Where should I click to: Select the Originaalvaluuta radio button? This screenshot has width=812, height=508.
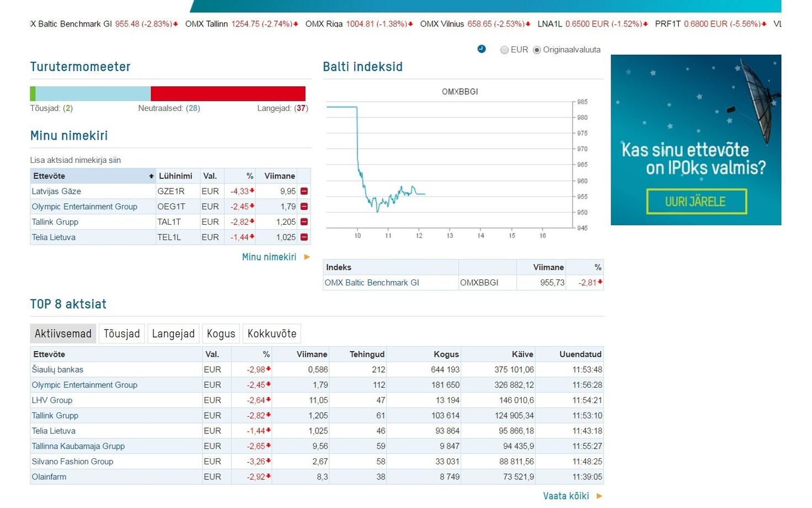[537, 50]
